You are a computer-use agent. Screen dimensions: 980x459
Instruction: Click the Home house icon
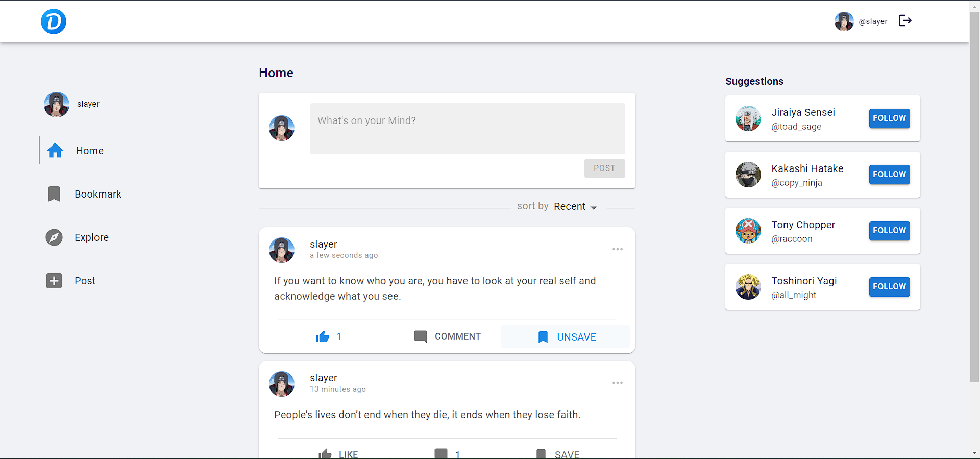click(55, 151)
